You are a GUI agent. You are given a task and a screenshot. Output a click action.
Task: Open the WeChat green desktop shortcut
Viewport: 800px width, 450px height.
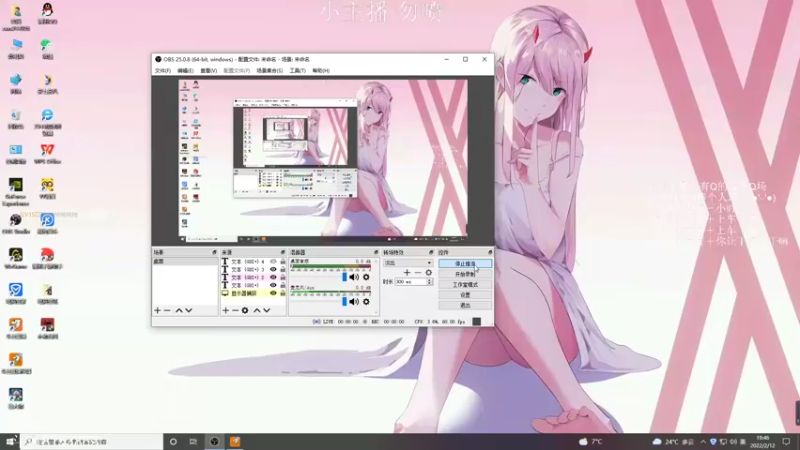click(47, 49)
